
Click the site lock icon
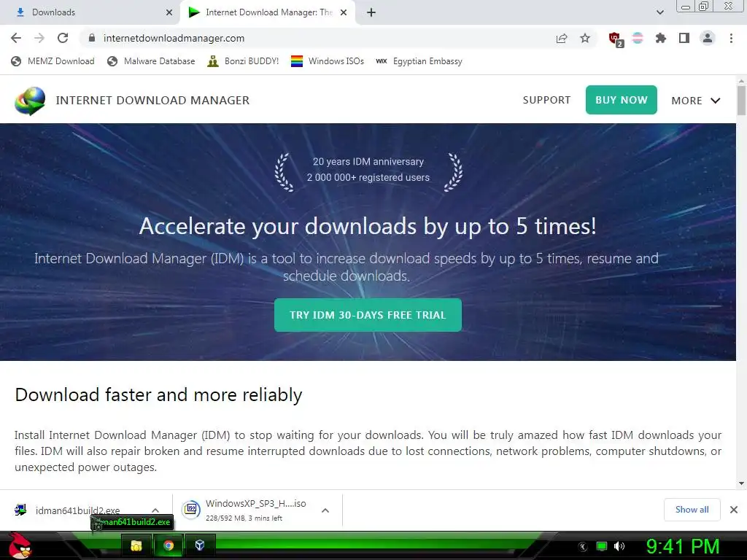pyautogui.click(x=92, y=38)
